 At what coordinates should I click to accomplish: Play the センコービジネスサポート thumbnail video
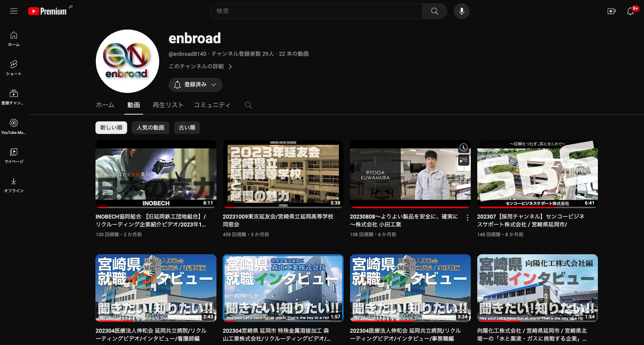537,174
